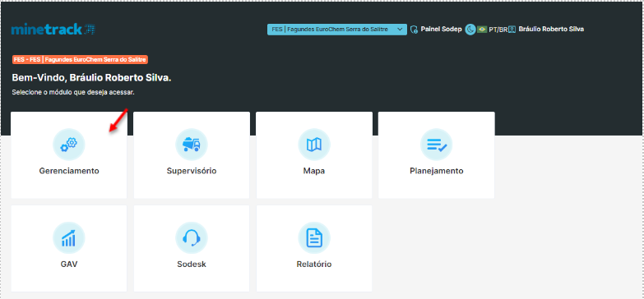This screenshot has height=299, width=644.
Task: Open the Mapa module label
Action: tap(314, 171)
